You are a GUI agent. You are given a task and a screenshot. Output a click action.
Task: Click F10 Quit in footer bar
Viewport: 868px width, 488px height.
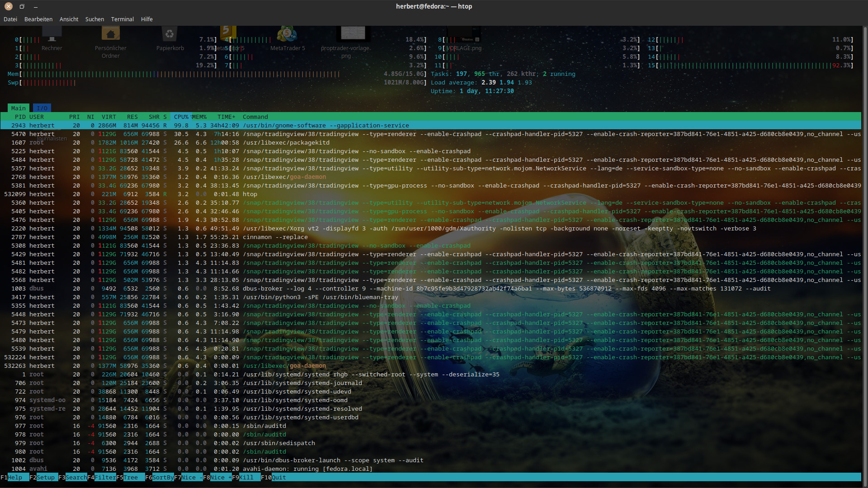(x=278, y=477)
